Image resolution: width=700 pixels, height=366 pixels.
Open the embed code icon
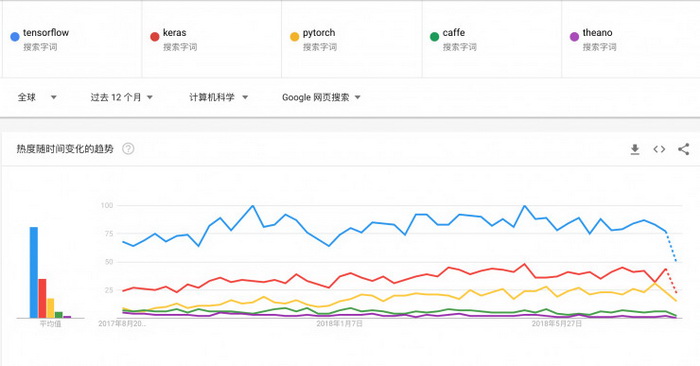tap(659, 149)
